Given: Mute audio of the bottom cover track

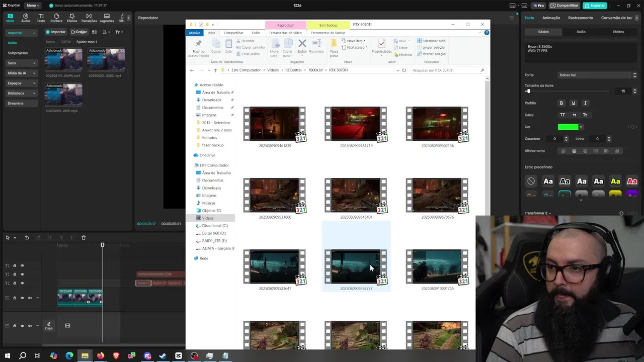Looking at the screenshot, I should click(30, 326).
